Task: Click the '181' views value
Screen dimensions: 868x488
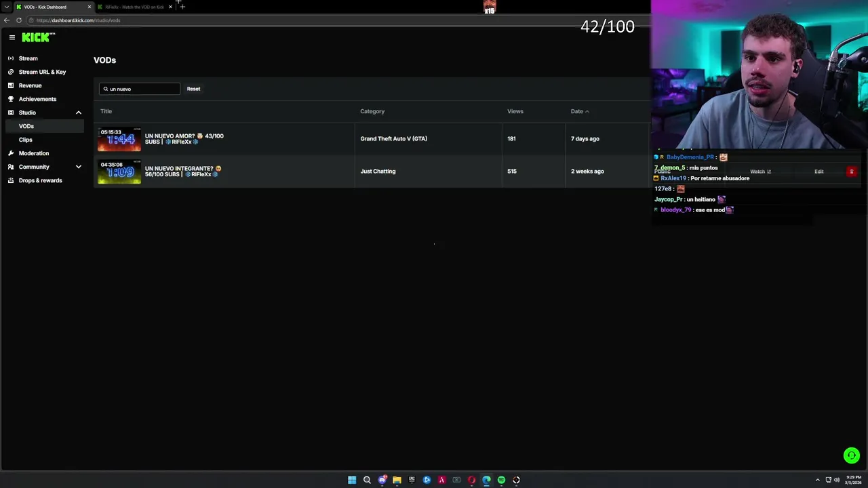Action: coord(511,139)
